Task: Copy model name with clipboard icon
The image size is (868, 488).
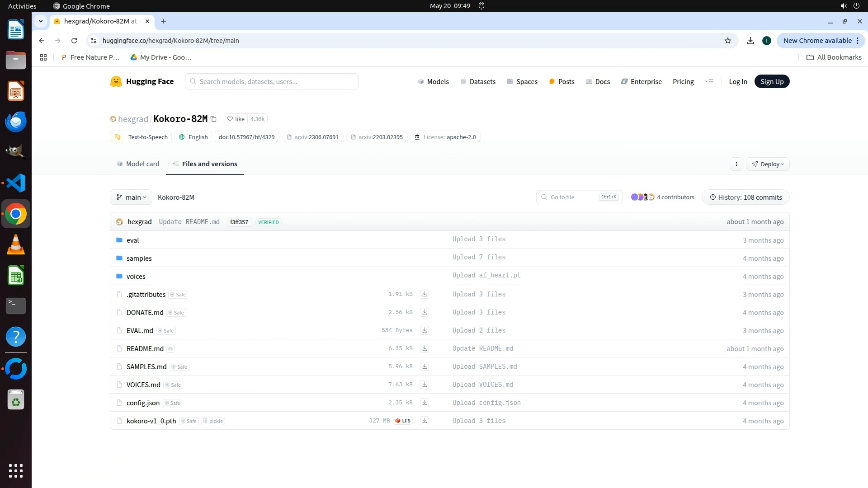Action: 214,119
